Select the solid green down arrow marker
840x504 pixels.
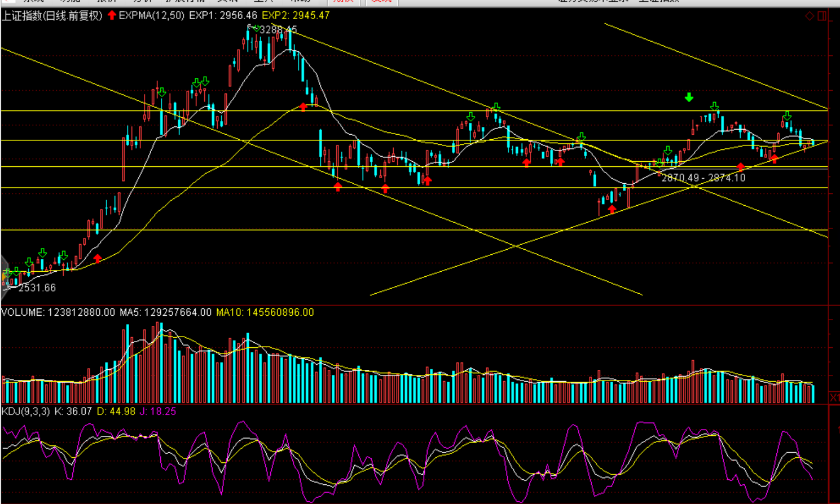tap(689, 98)
